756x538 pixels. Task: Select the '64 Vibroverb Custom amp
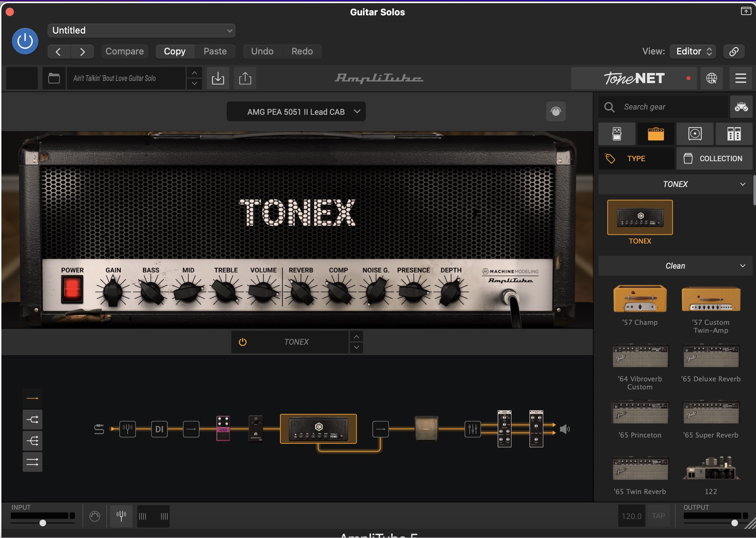pos(640,356)
